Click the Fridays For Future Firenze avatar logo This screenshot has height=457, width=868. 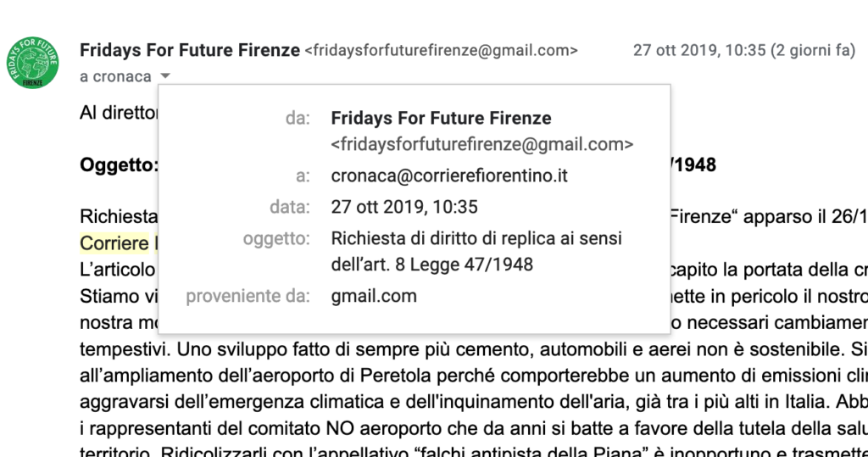(33, 63)
